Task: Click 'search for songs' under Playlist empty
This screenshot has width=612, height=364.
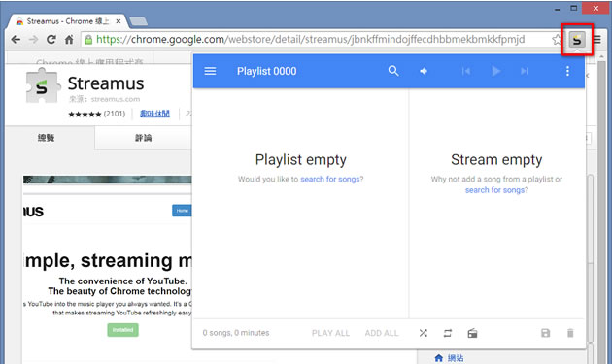Action: point(330,179)
